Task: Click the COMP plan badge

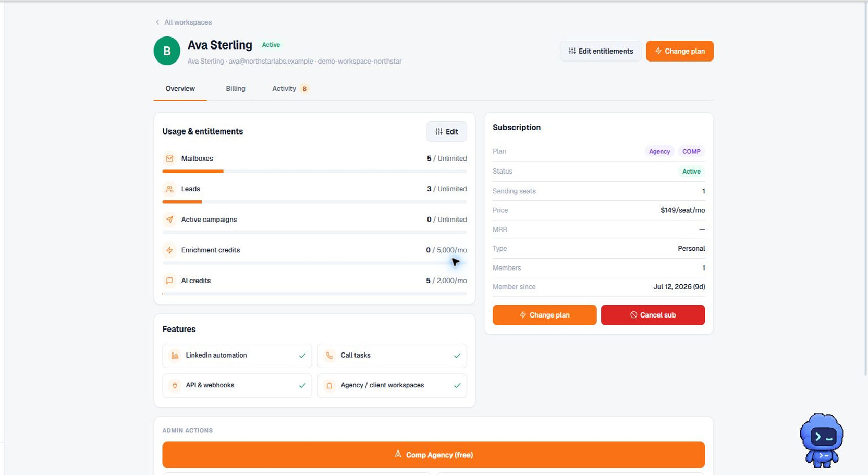Action: 691,151
